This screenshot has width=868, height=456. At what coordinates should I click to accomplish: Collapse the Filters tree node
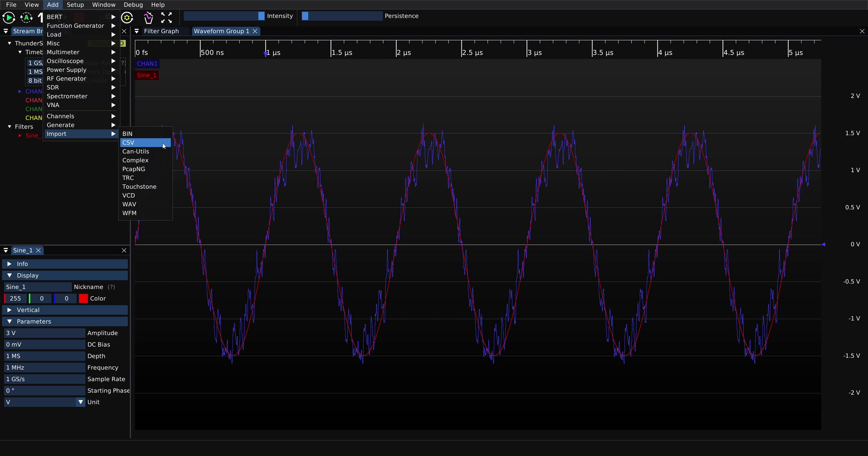click(9, 127)
